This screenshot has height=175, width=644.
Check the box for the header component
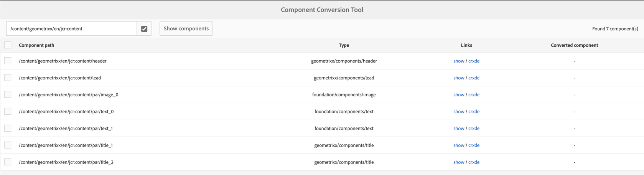click(8, 61)
